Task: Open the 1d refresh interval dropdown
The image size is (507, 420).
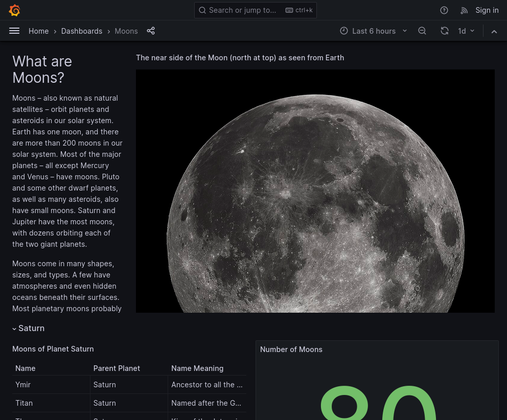Action: tap(467, 31)
